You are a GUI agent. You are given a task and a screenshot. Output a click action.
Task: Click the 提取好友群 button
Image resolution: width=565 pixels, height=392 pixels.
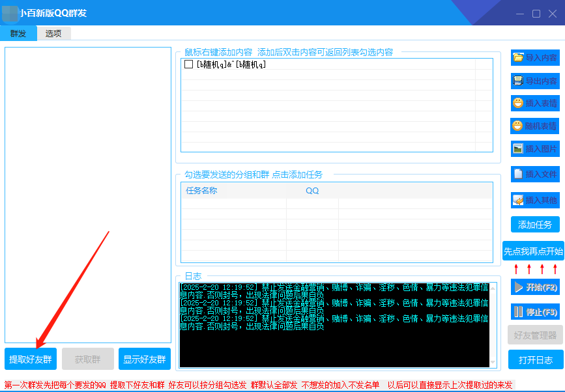pos(31,359)
